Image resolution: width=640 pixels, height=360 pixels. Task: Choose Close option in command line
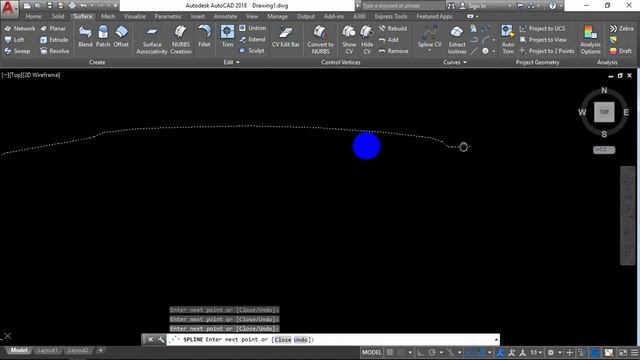[x=282, y=340]
